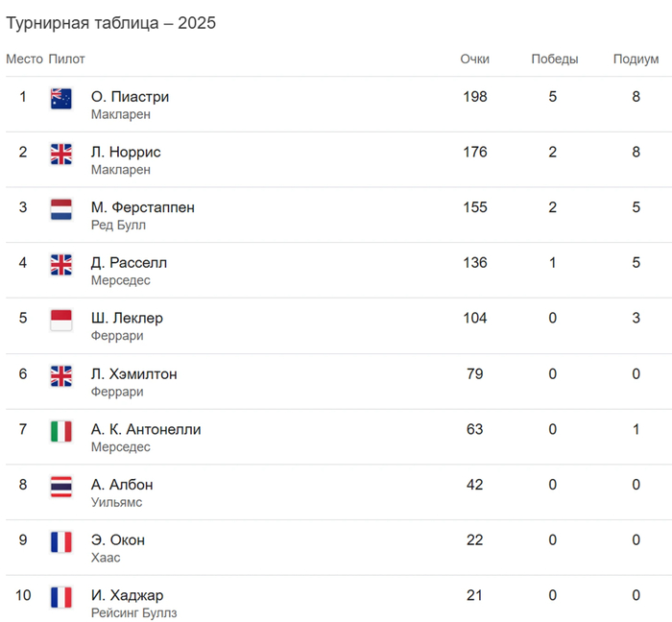Click the Australian flag next to Piastri
The image size is (672, 622).
point(61,98)
